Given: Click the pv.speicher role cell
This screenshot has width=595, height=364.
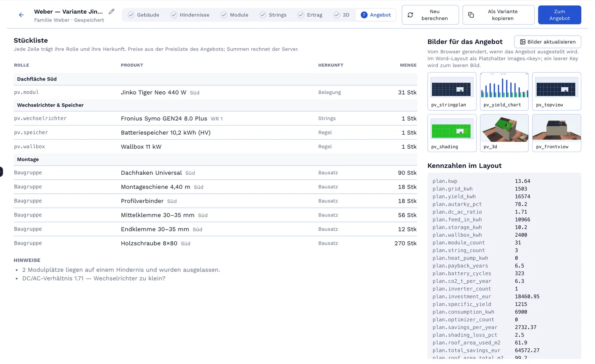Looking at the screenshot, I should pos(31,133).
